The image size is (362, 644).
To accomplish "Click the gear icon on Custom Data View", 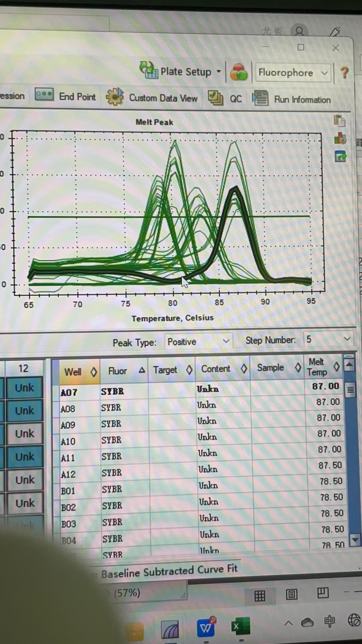I will [115, 97].
